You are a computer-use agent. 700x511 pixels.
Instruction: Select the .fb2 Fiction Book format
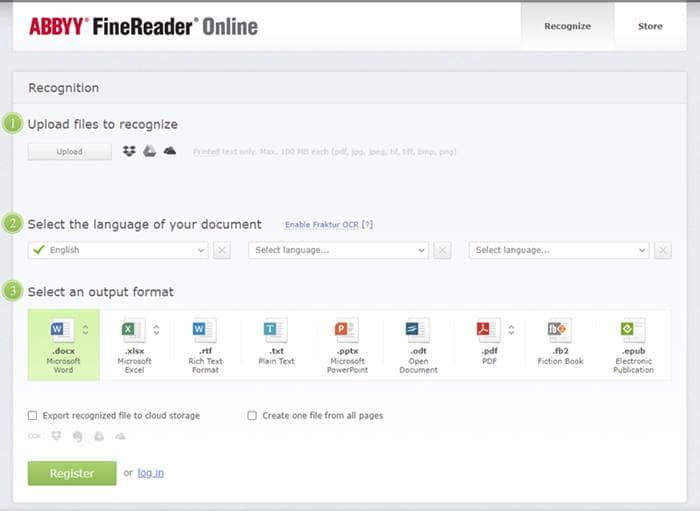click(x=560, y=345)
